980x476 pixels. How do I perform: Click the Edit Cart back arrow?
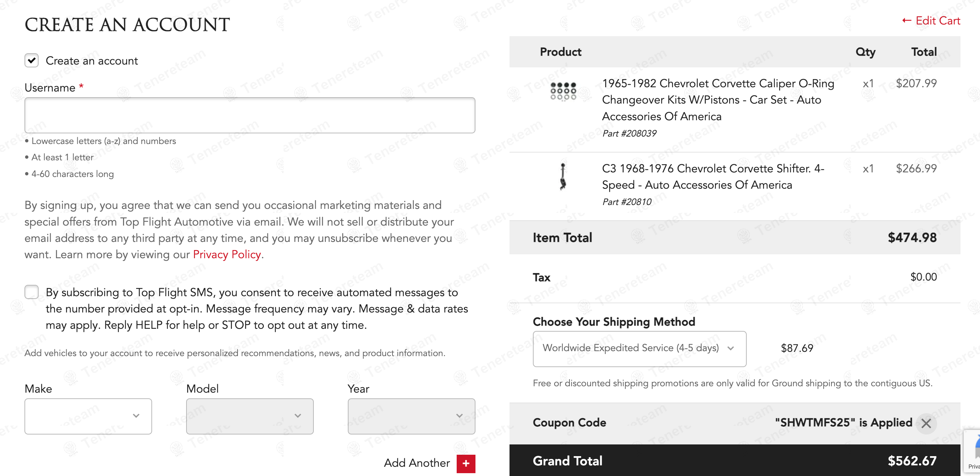click(x=907, y=21)
